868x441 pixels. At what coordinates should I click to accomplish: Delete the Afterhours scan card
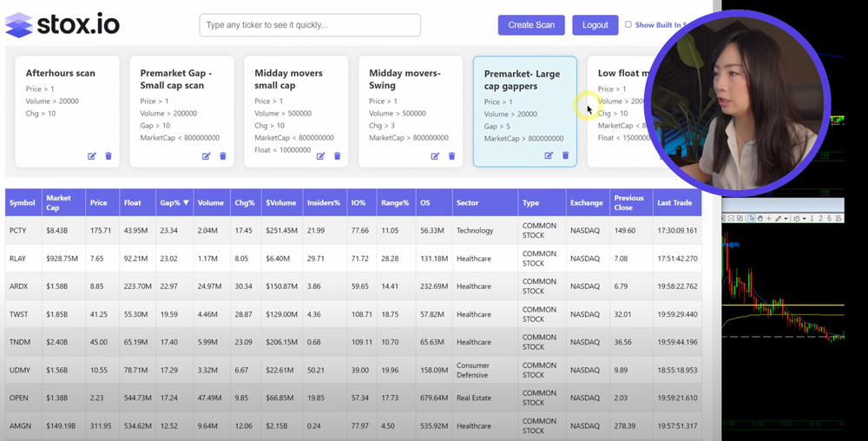[x=108, y=156]
